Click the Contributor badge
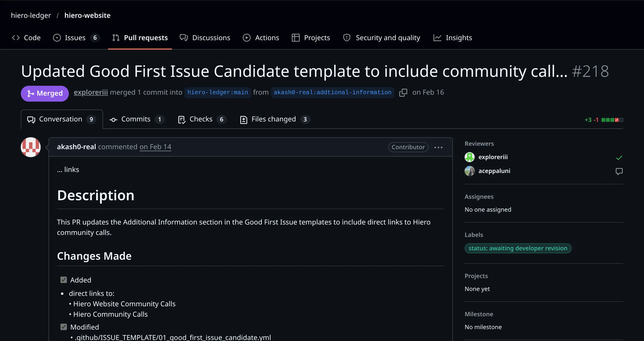 point(408,147)
